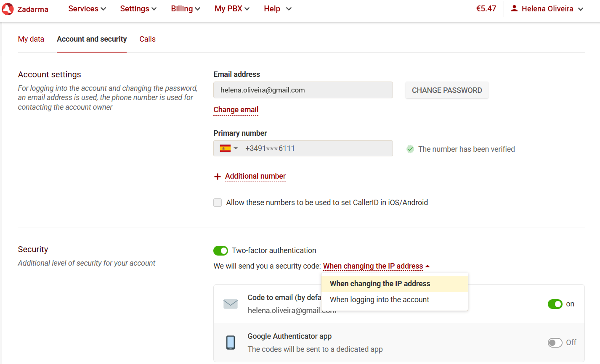The width and height of the screenshot is (600, 364).
Task: Click the Spanish flag in the phone field
Action: tap(226, 148)
